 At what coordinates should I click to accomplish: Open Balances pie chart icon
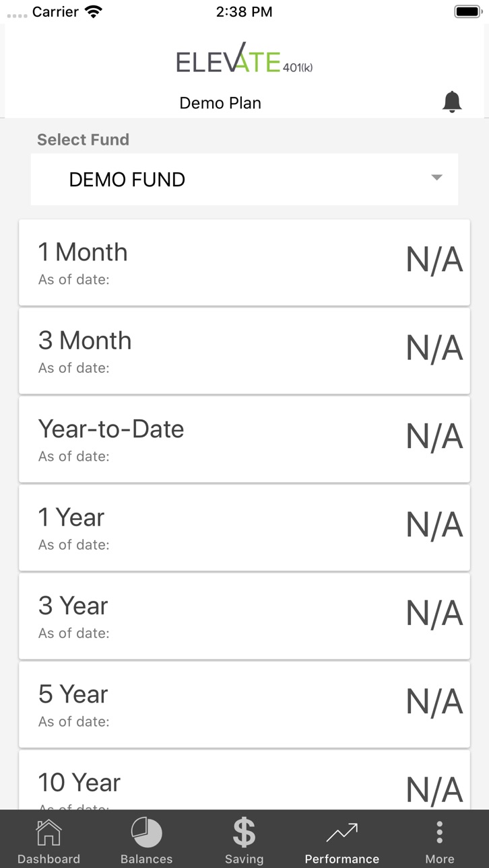point(146,832)
